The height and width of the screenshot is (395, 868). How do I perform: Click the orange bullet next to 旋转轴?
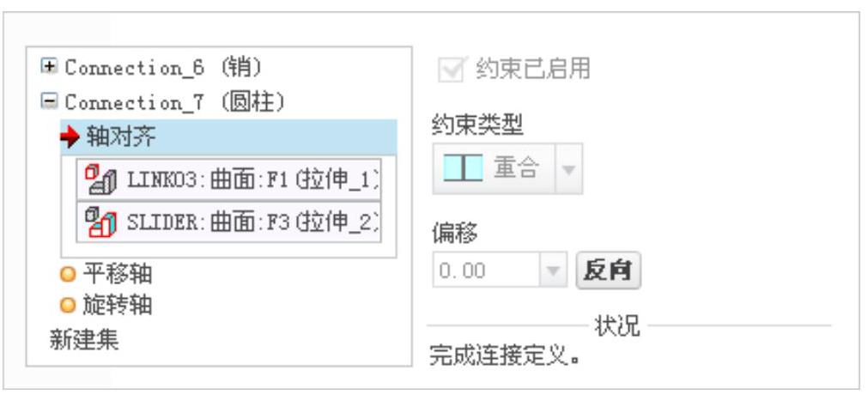coord(67,305)
